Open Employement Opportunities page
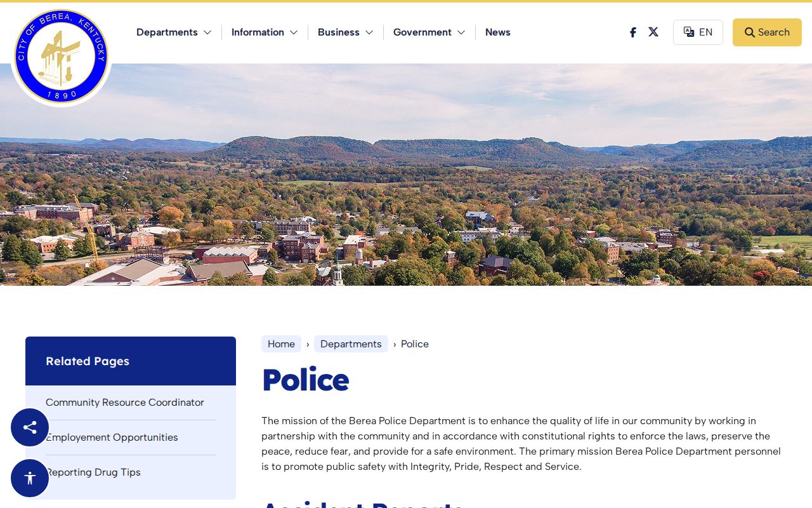This screenshot has height=508, width=812. coord(112,438)
